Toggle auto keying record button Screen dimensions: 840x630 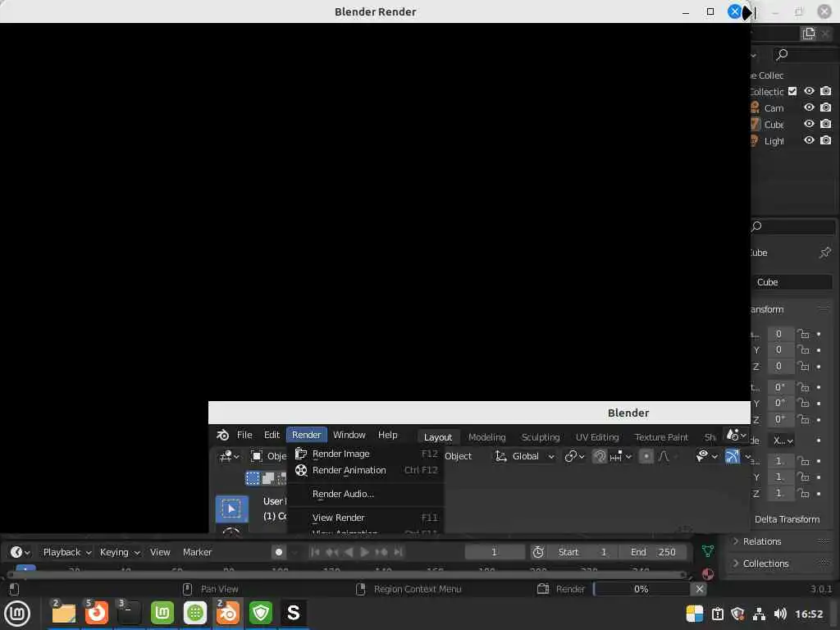point(279,552)
